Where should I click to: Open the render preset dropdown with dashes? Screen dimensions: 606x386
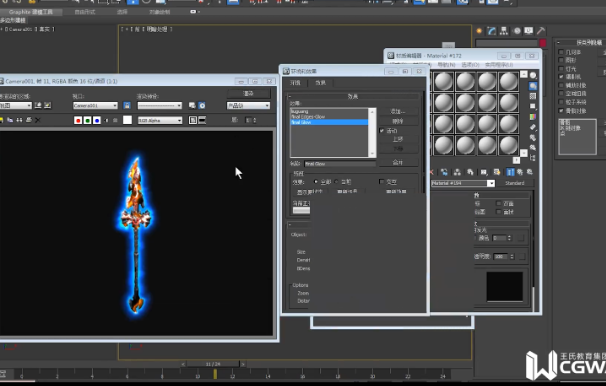click(160, 105)
